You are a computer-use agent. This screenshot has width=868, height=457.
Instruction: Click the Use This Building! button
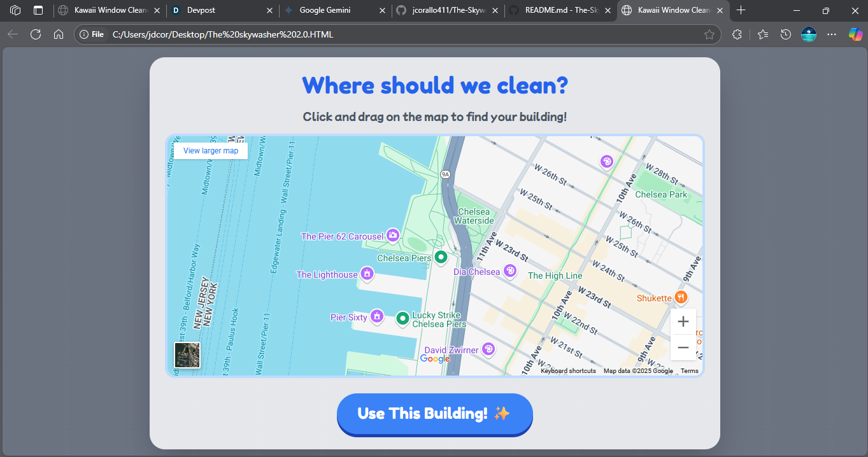click(434, 414)
